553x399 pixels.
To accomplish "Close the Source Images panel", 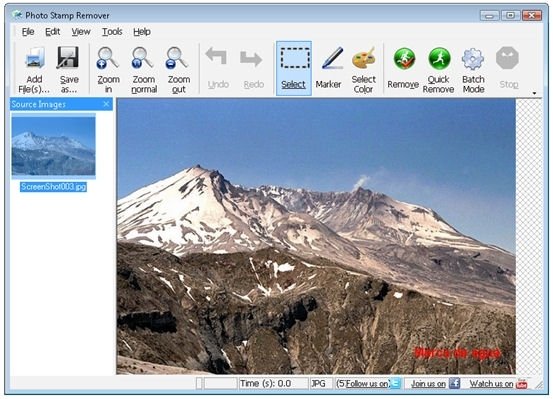I will (106, 104).
